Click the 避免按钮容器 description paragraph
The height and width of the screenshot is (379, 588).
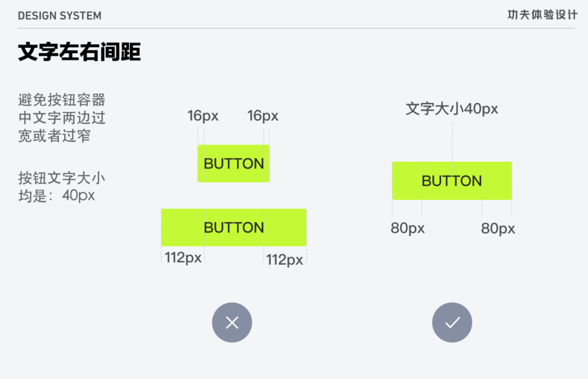click(x=62, y=118)
